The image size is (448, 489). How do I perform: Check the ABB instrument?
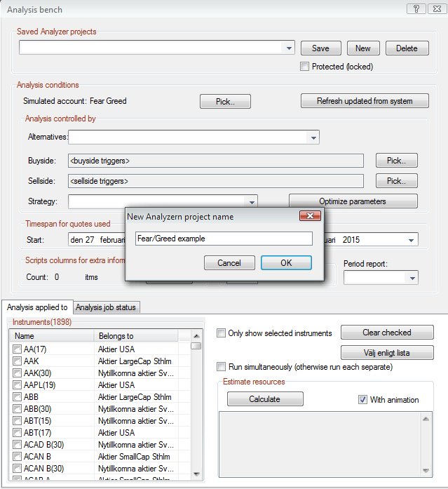17,397
